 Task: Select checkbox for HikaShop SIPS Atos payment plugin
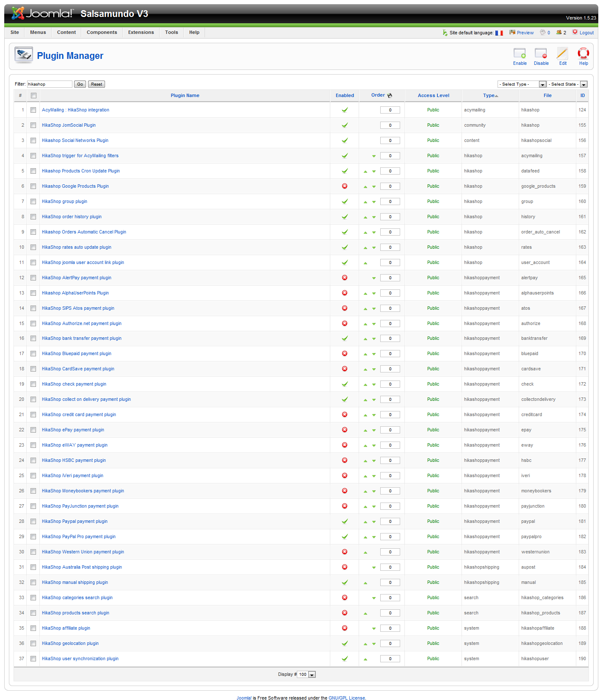pyautogui.click(x=33, y=308)
